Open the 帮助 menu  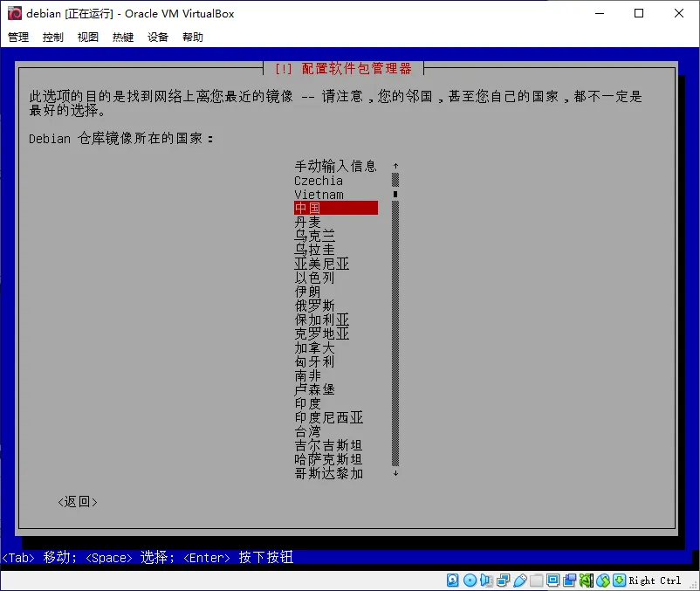[x=193, y=37]
